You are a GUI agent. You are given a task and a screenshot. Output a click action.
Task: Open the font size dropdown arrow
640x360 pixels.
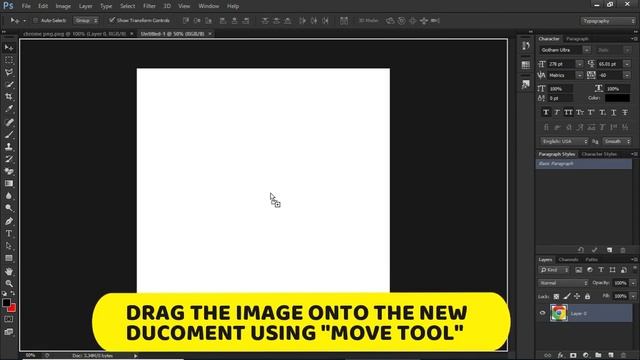[580, 64]
